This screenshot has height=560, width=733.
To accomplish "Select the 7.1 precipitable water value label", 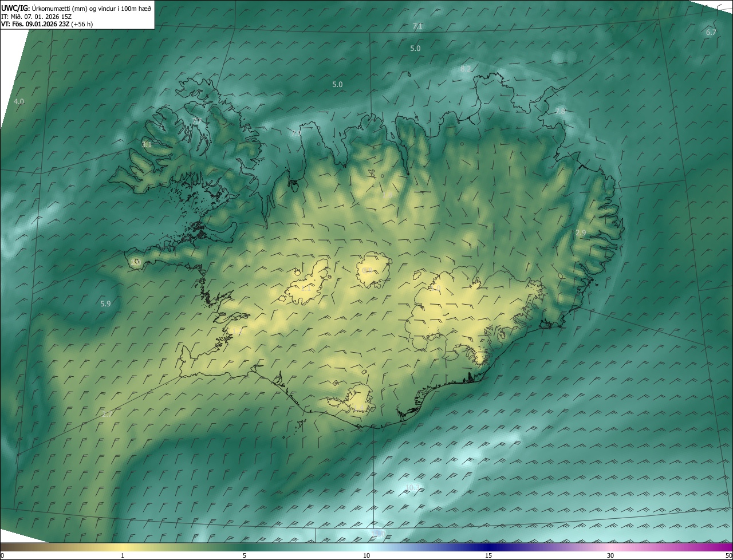I will (417, 26).
